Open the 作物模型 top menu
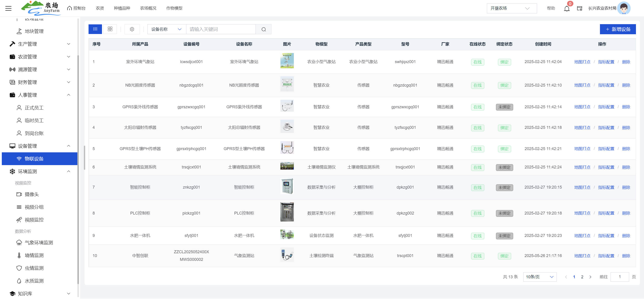 [x=174, y=8]
